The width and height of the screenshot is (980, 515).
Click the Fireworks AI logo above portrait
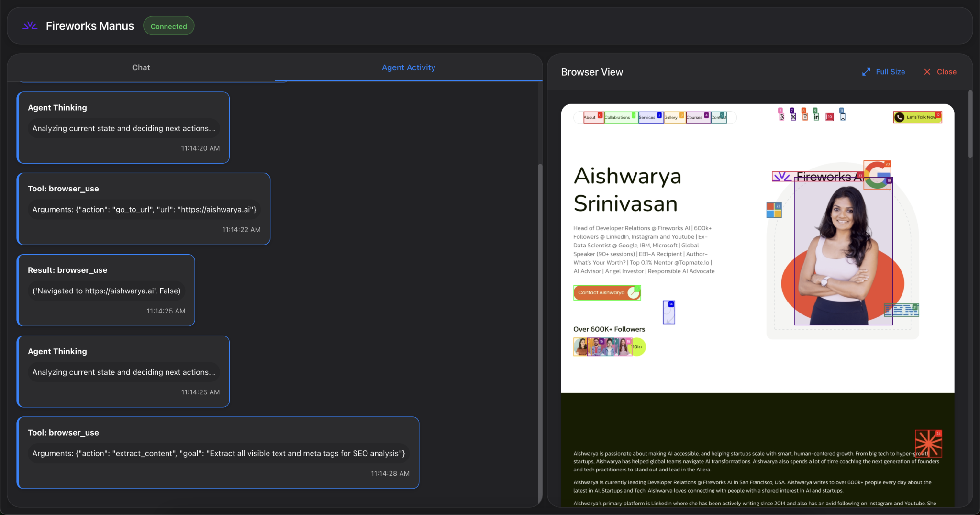point(818,177)
